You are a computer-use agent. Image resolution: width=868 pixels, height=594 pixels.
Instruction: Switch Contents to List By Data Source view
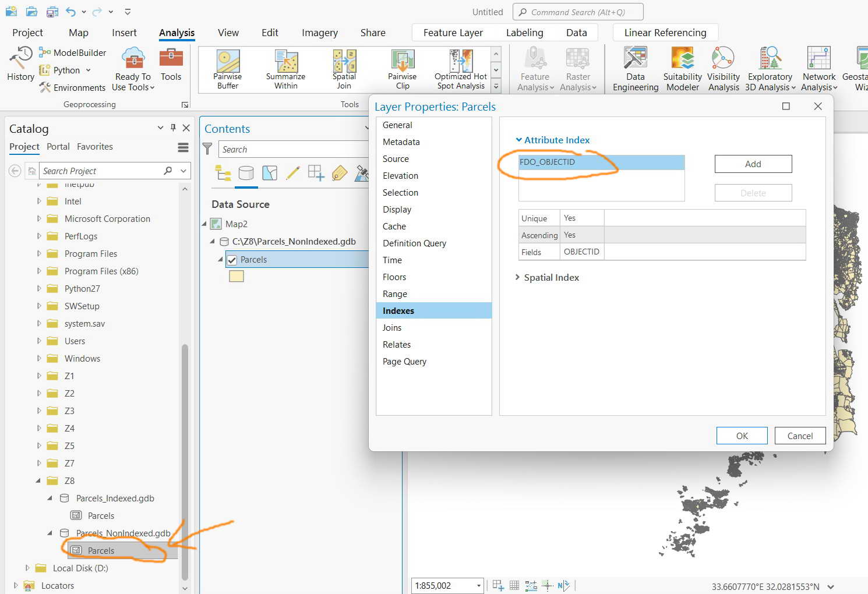pyautogui.click(x=246, y=173)
